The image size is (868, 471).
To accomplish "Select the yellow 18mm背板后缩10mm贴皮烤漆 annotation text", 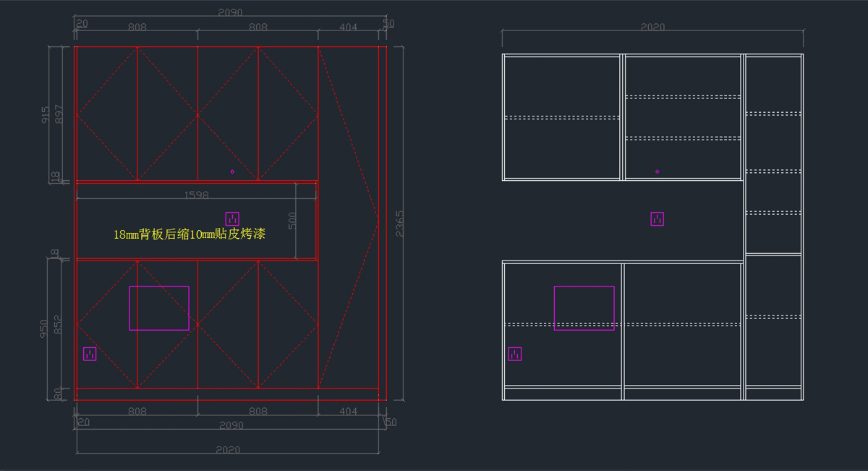I will click(x=190, y=234).
